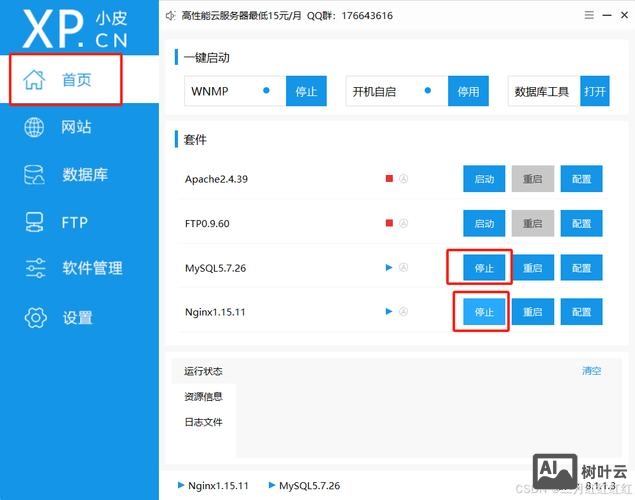
Task: Select the 运行状态 tab
Action: [x=203, y=371]
